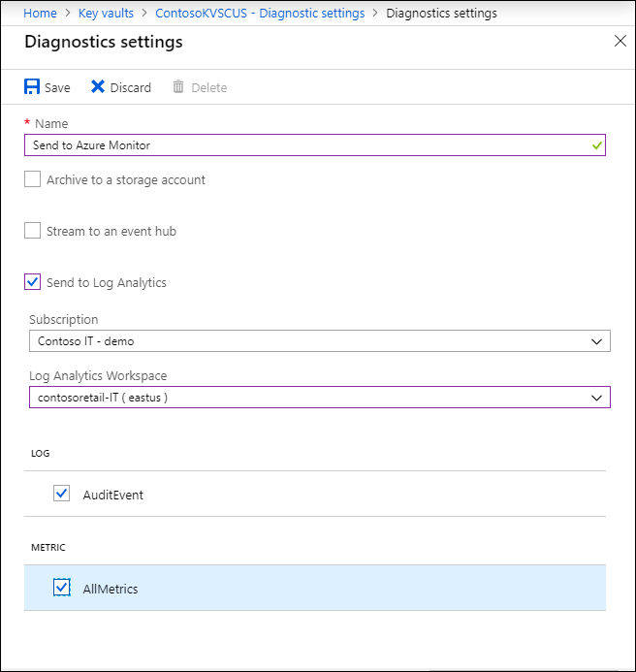Click the Discard X icon
The image size is (636, 672).
pyautogui.click(x=98, y=87)
